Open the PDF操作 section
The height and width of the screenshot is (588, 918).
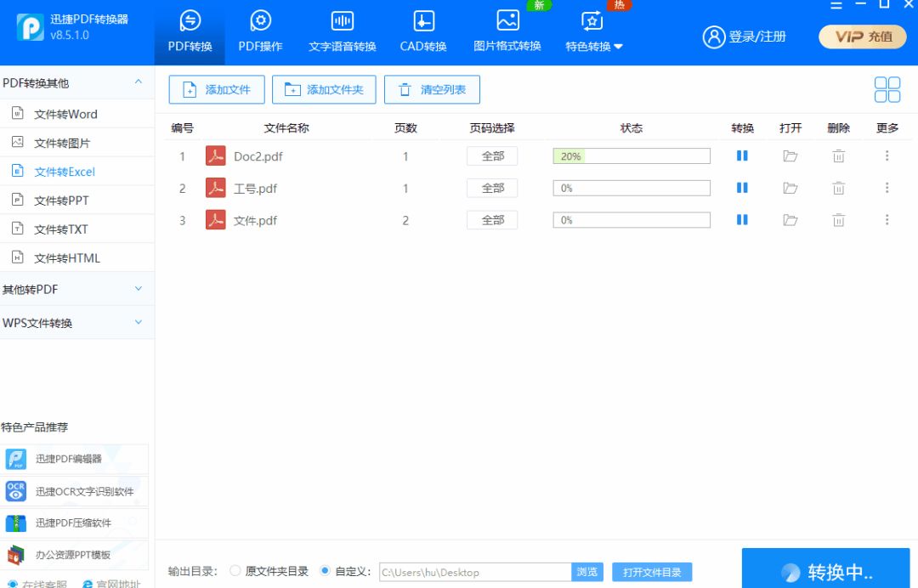click(x=260, y=27)
